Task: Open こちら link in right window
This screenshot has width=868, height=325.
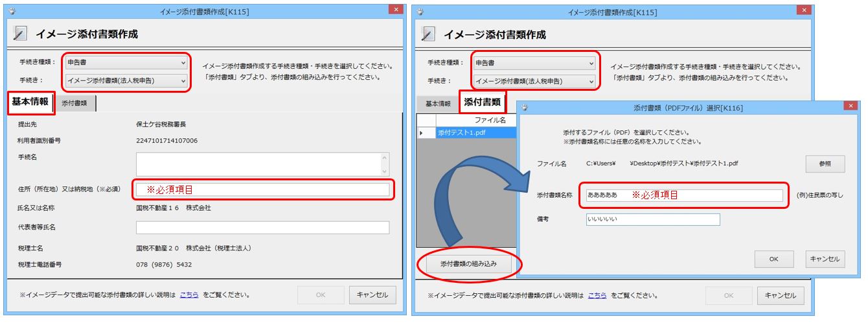Action: click(x=597, y=295)
